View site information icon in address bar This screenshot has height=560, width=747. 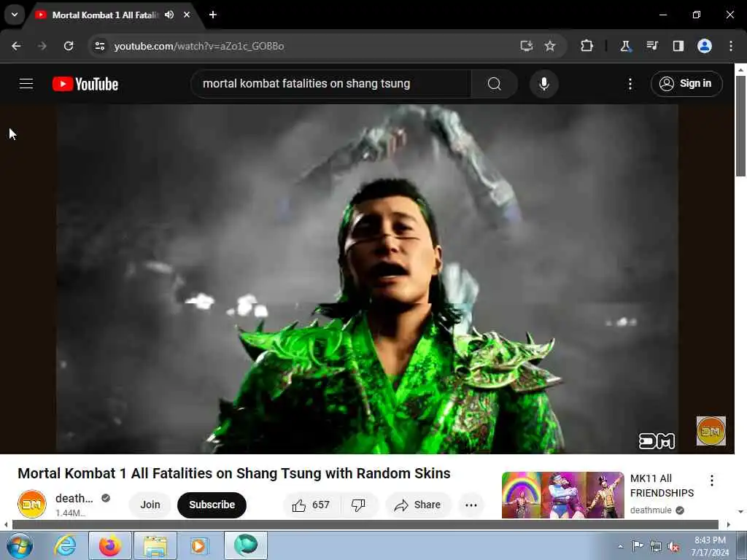[x=100, y=46]
